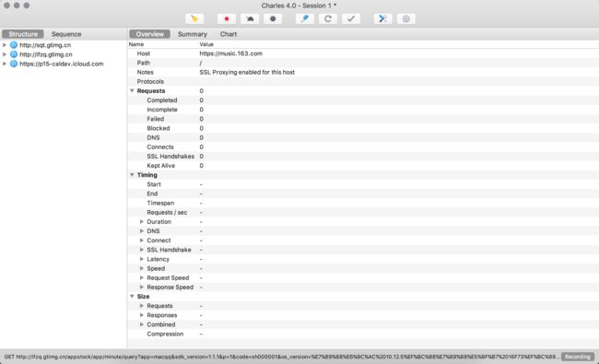Expand the Latency row

(x=142, y=259)
